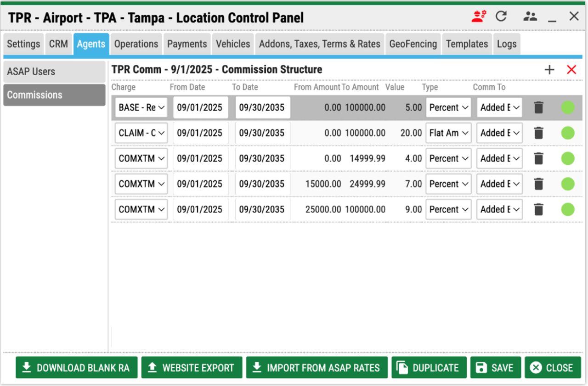Toggle green active indicator on CLAIM row
This screenshot has width=588, height=386.
tap(568, 133)
